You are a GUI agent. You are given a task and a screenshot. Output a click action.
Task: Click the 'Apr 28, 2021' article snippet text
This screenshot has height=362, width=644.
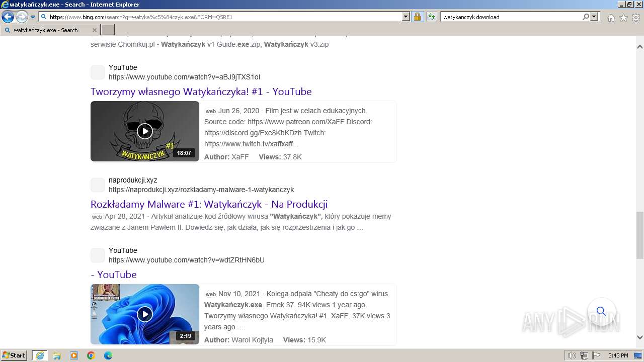pos(241,222)
